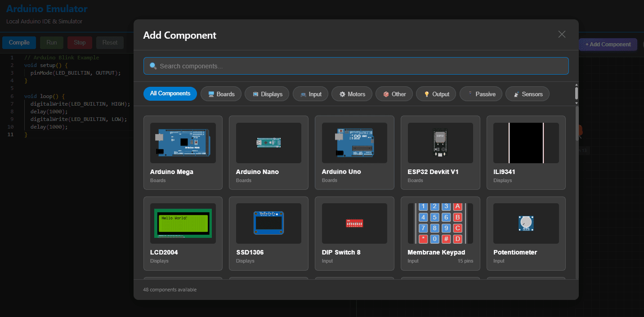Select the Other category filter icon

pyautogui.click(x=385, y=94)
